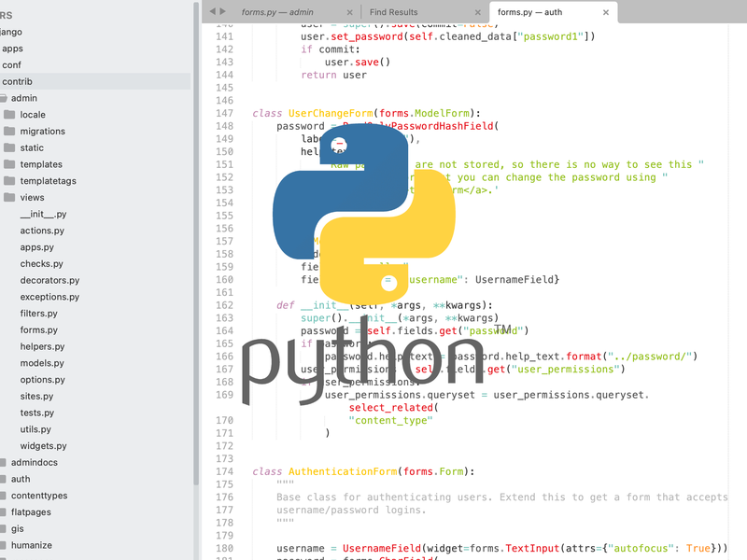
Task: Close the forms.py — admin tab
Action: click(349, 12)
